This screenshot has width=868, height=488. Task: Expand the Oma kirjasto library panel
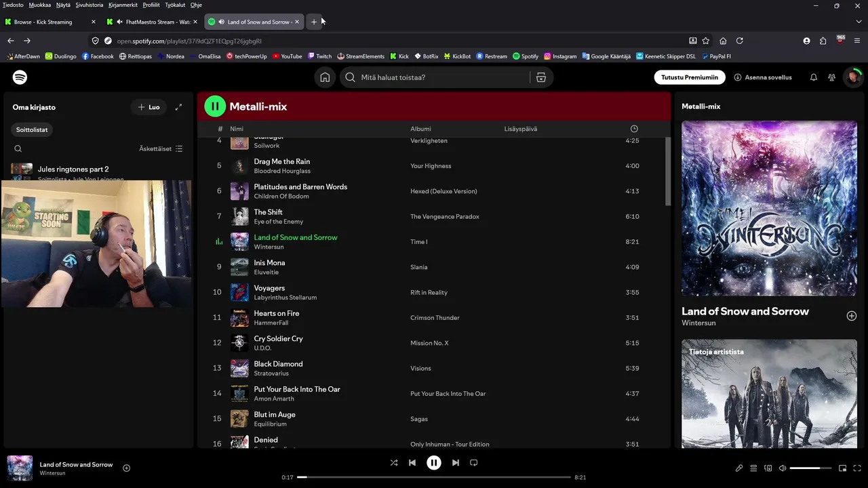[178, 107]
